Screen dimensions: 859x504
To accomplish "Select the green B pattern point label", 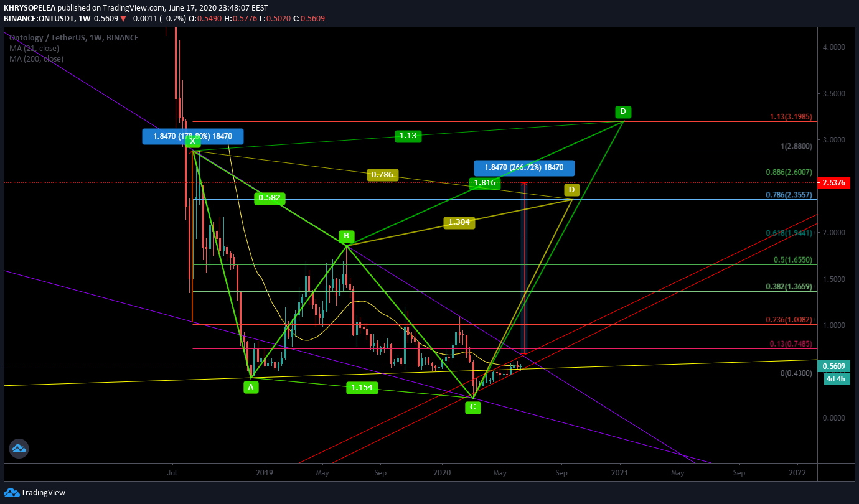I will [347, 236].
